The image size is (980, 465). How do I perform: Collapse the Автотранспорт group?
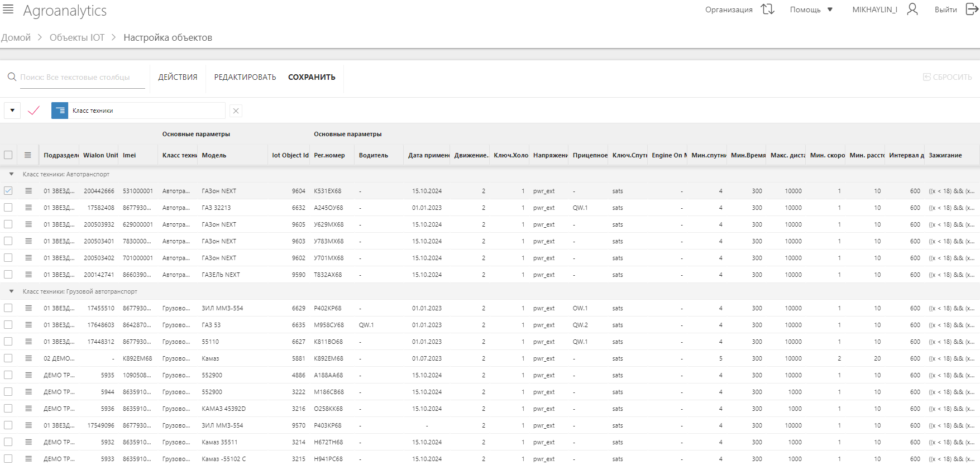pyautogui.click(x=11, y=174)
